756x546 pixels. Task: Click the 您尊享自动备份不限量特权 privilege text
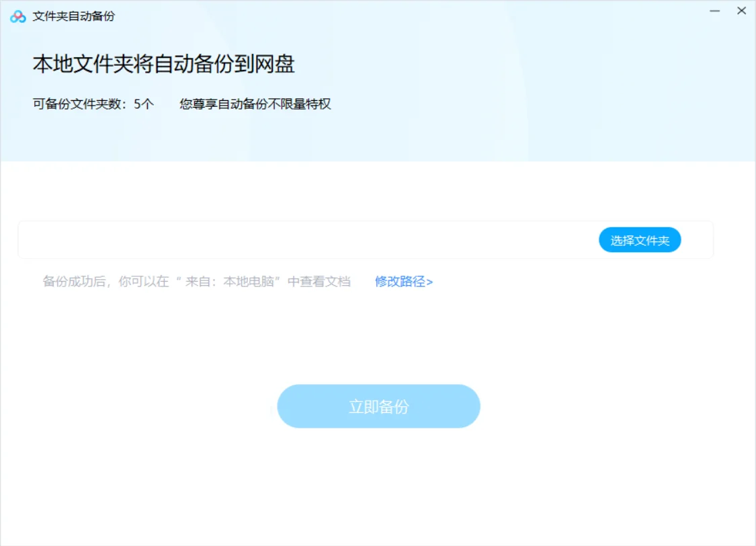coord(255,104)
